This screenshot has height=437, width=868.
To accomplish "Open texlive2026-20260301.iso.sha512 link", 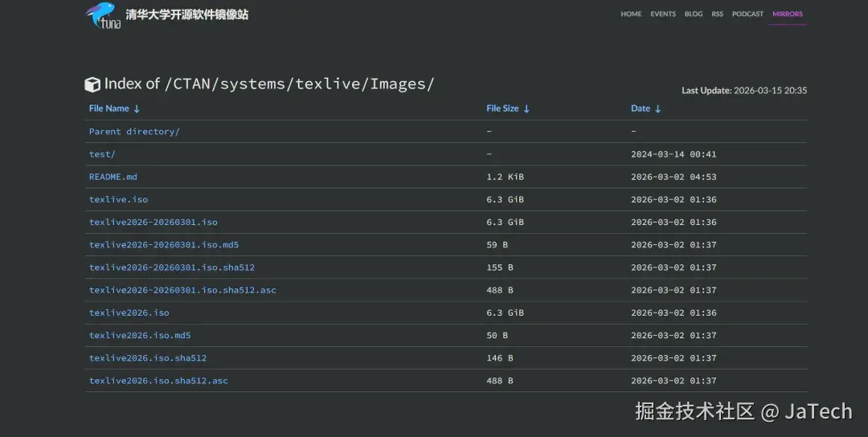I will pyautogui.click(x=172, y=268).
